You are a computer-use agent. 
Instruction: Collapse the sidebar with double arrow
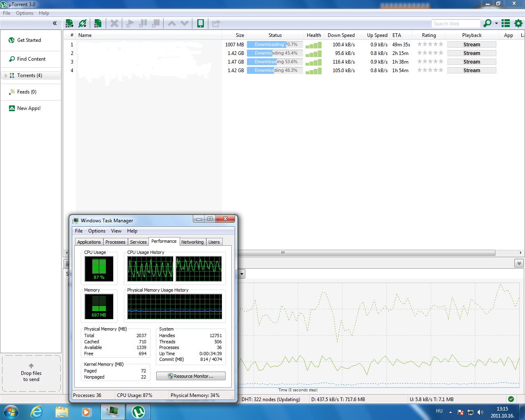click(55, 23)
